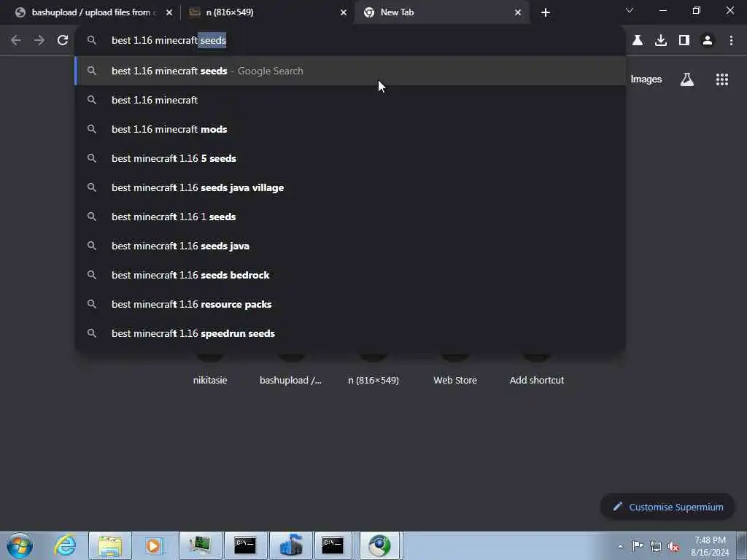
Task: Open Windows Explorer from taskbar
Action: (x=110, y=545)
